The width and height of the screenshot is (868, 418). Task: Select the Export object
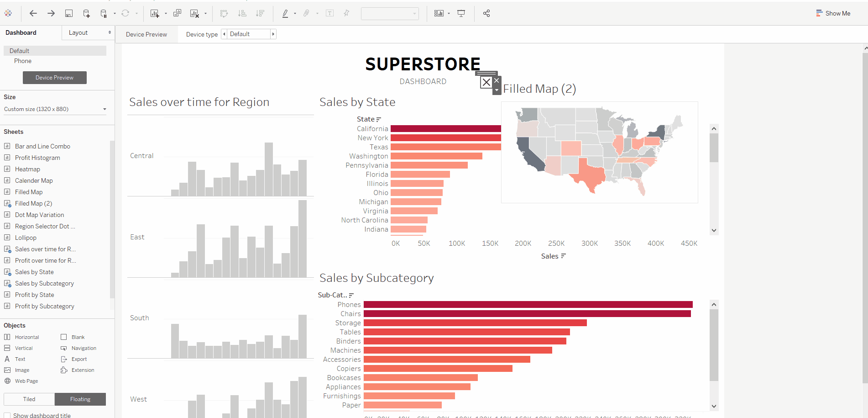[73, 359]
